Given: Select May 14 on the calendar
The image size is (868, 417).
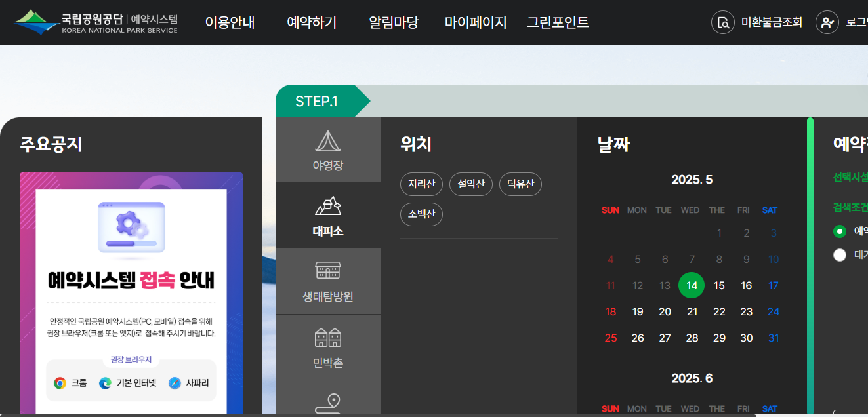Looking at the screenshot, I should pos(692,285).
